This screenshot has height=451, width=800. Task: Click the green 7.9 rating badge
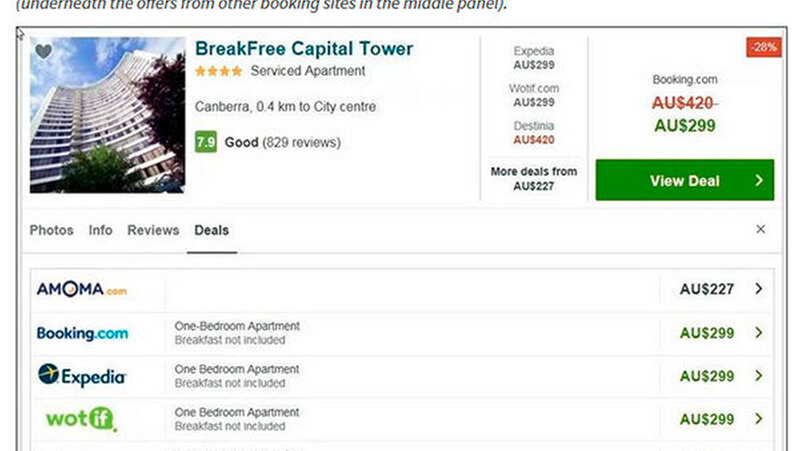pos(206,143)
